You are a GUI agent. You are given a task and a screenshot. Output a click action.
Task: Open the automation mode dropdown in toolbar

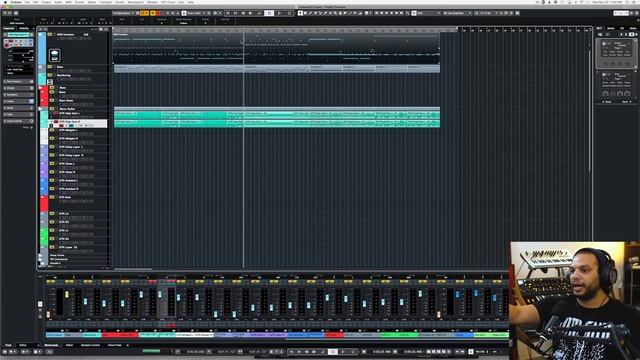point(196,13)
